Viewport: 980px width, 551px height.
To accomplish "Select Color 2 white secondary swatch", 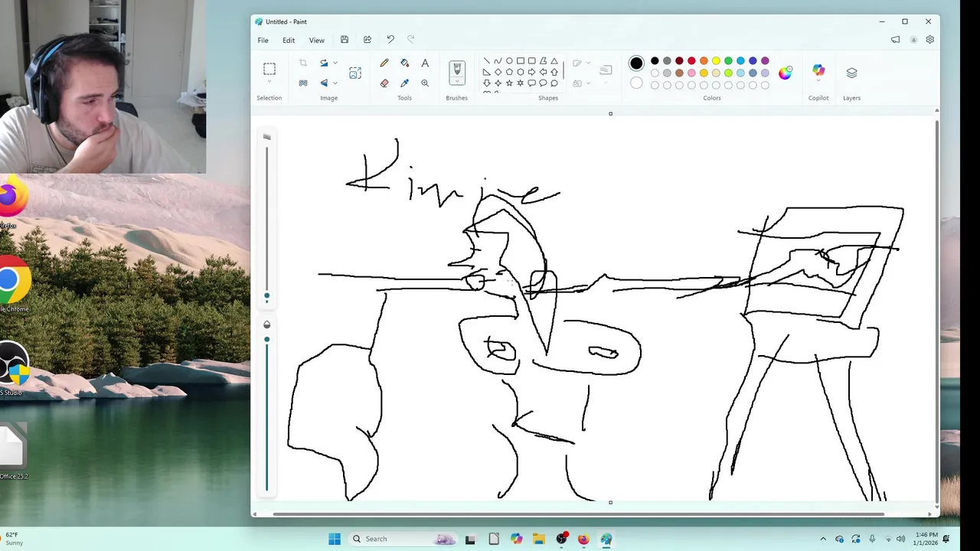I will pyautogui.click(x=636, y=83).
